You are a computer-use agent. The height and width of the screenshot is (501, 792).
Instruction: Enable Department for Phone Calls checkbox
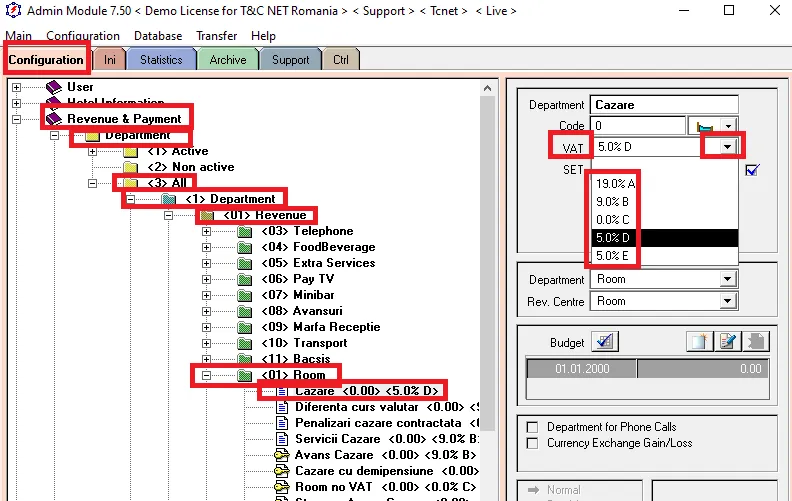pyautogui.click(x=532, y=427)
